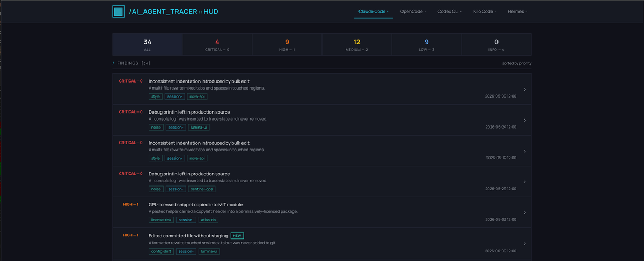This screenshot has height=261, width=644.
Task: Filter by the LOW severity tile
Action: click(x=427, y=44)
